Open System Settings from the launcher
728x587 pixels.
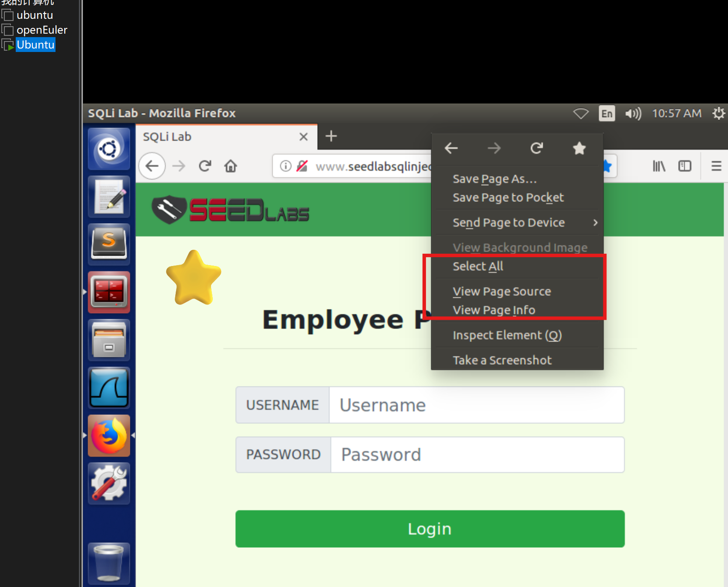pos(109,483)
